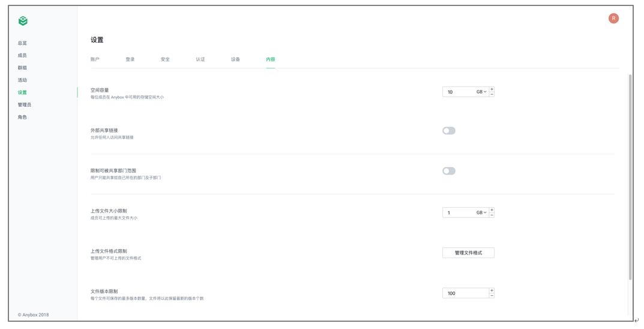This screenshot has width=644, height=329.
Task: Switch to the 安全 tab
Action: point(165,59)
